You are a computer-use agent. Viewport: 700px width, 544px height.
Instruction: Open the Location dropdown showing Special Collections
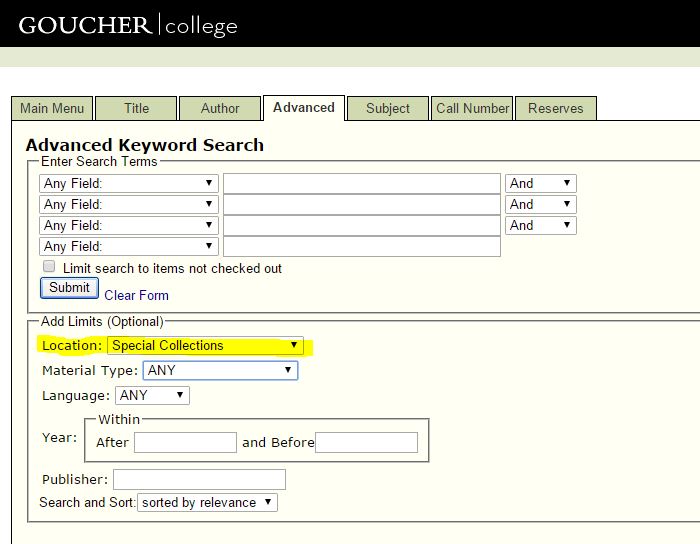pyautogui.click(x=205, y=346)
